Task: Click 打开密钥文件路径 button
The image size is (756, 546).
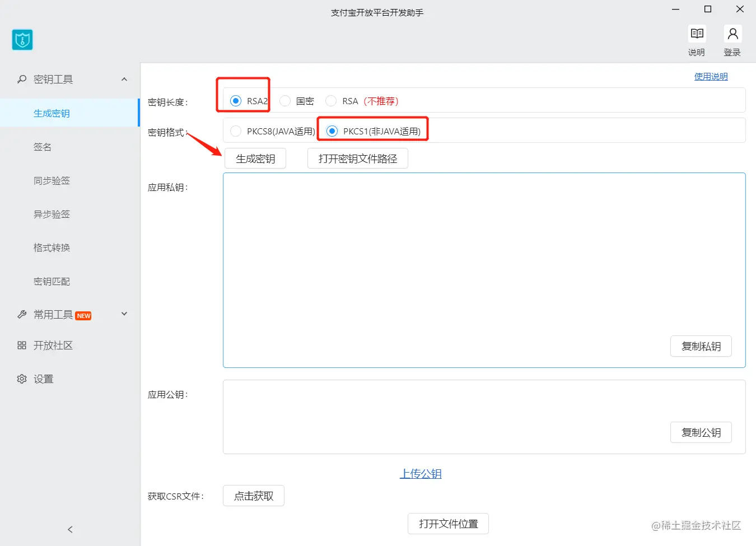Action: pos(358,158)
